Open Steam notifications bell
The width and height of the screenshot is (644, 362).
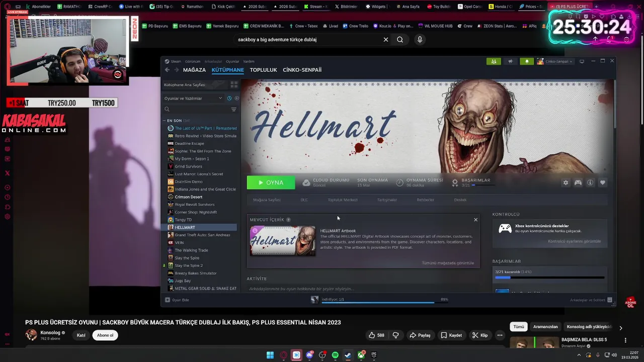click(527, 61)
